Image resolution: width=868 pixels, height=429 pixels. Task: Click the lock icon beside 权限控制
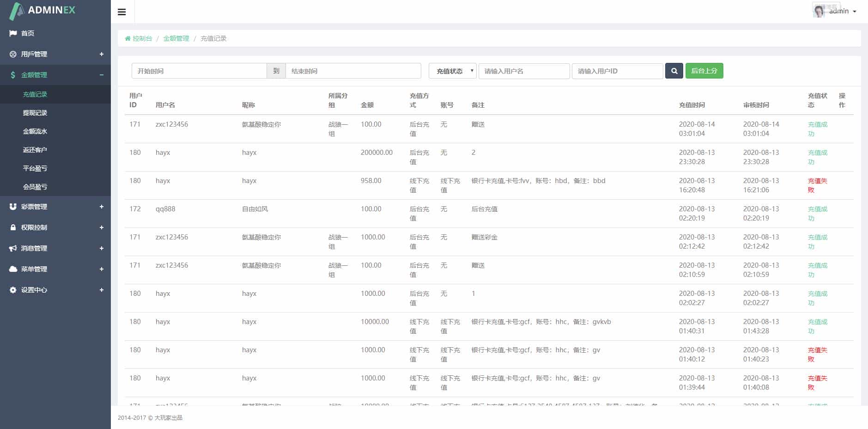click(x=13, y=227)
